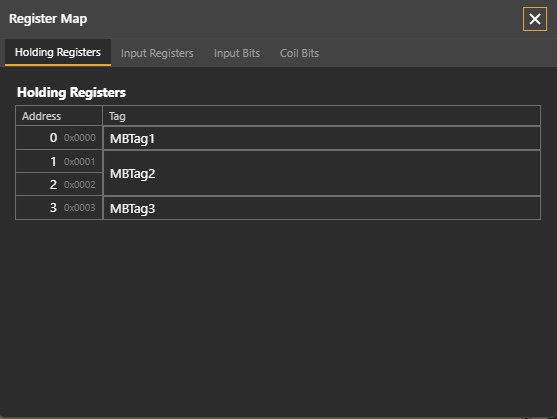Open the Coil Bits tab
557x419 pixels.
coord(299,53)
